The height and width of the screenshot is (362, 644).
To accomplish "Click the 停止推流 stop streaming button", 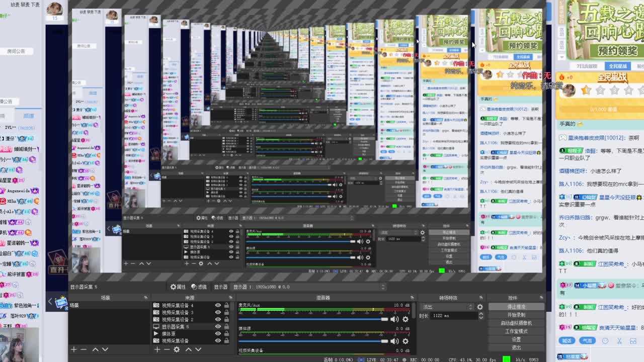I will coord(516,307).
